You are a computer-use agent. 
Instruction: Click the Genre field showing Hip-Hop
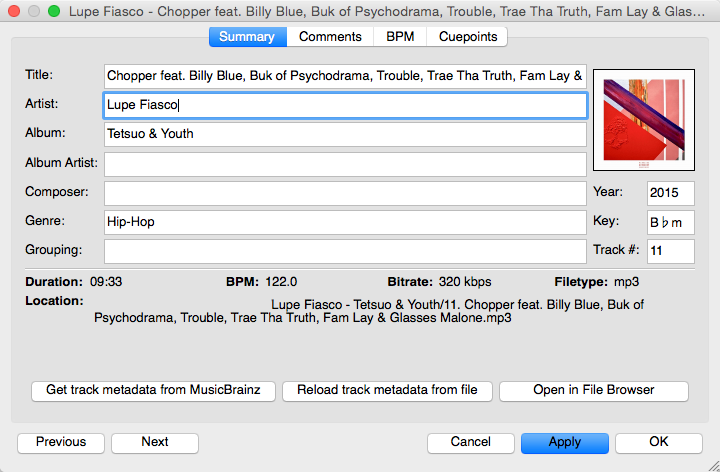click(345, 222)
